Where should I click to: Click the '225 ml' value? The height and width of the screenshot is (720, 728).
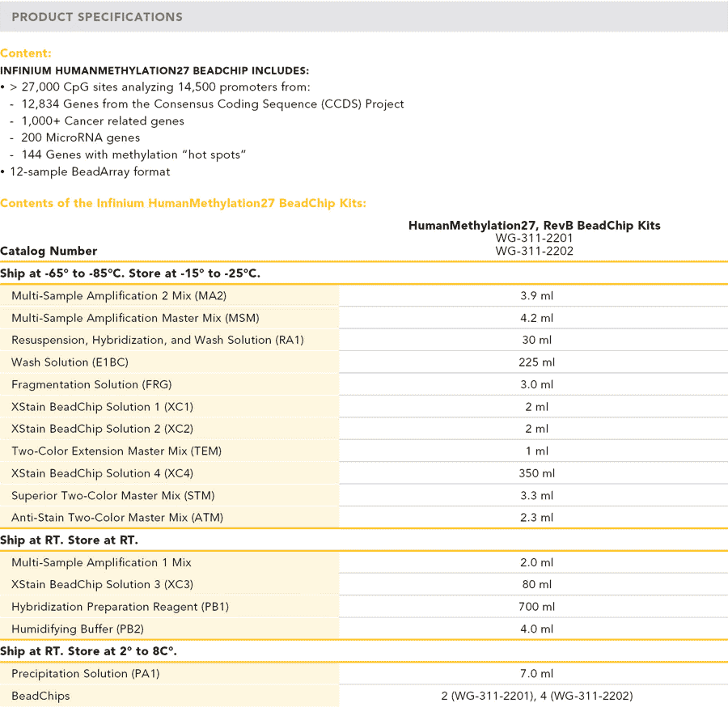[537, 362]
